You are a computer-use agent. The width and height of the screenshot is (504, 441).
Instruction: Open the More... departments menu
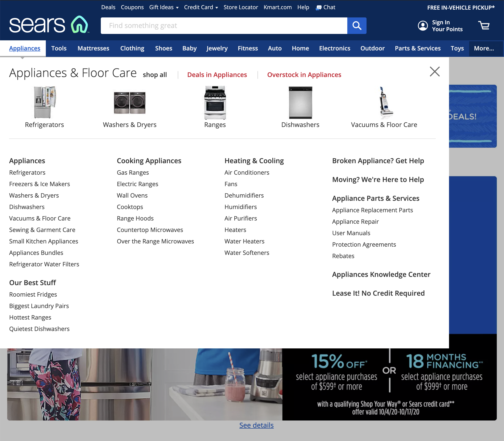[484, 49]
